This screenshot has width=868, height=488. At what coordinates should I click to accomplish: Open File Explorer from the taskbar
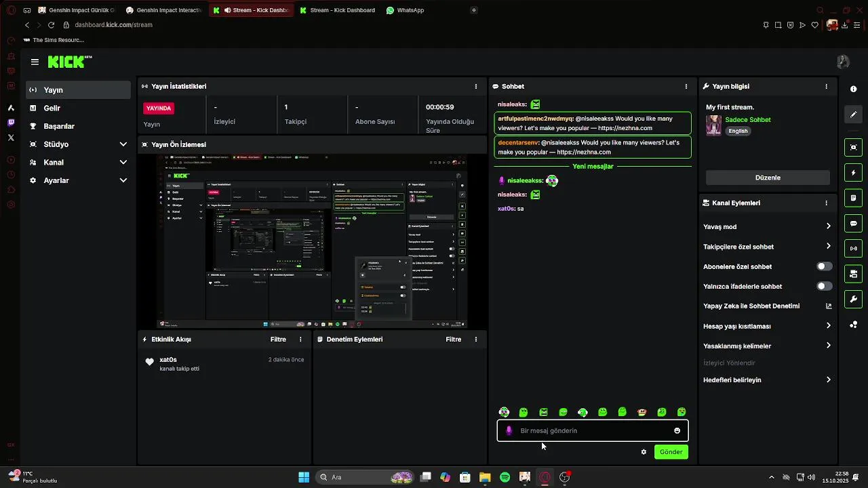[485, 477]
